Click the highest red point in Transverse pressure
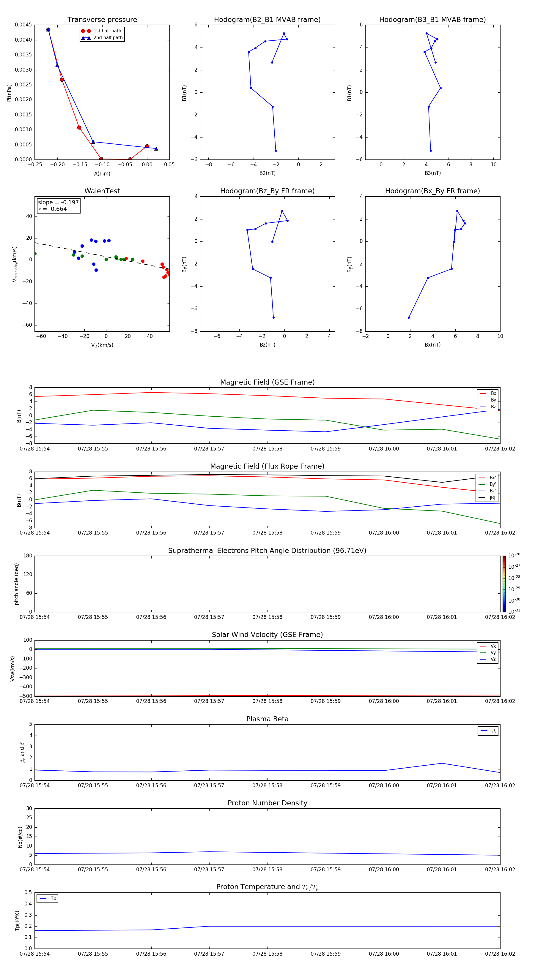The width and height of the screenshot is (535, 980). (48, 29)
